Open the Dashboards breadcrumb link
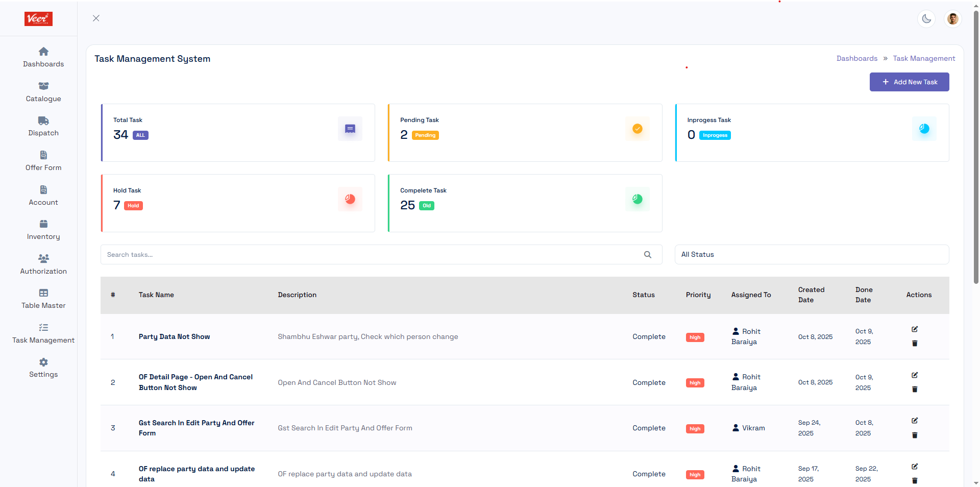Screen dimensions: 980x487 tap(857, 58)
